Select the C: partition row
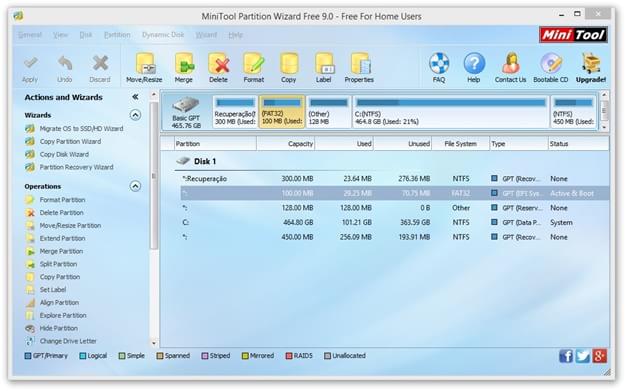The height and width of the screenshot is (391, 625). (395, 222)
